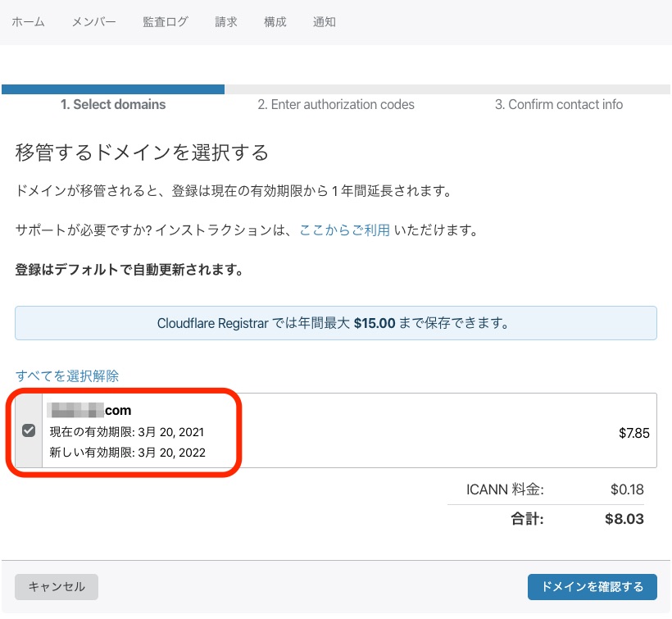Go to the 構成 configuration section
672x619 pixels.
274,22
